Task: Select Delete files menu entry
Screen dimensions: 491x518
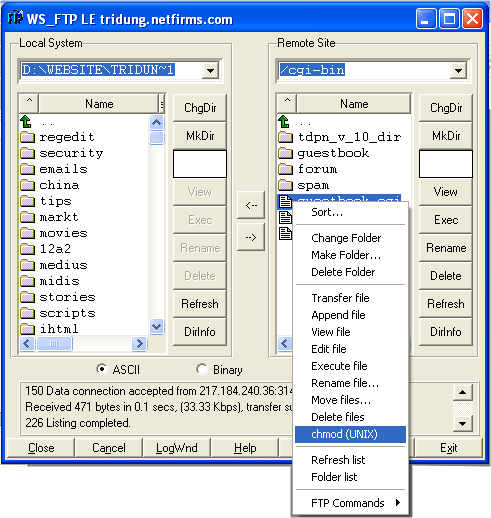Action: (351, 417)
